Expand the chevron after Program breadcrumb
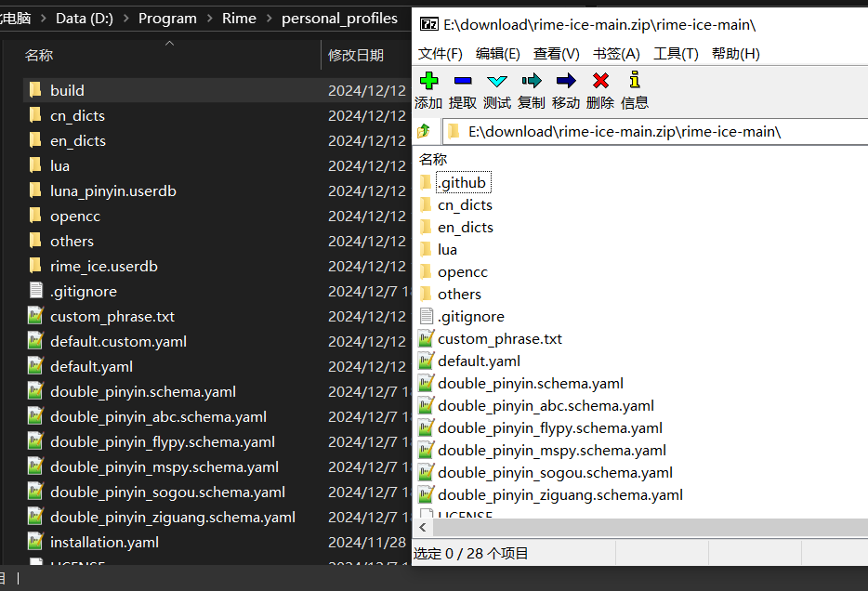The height and width of the screenshot is (591, 868). click(x=210, y=19)
